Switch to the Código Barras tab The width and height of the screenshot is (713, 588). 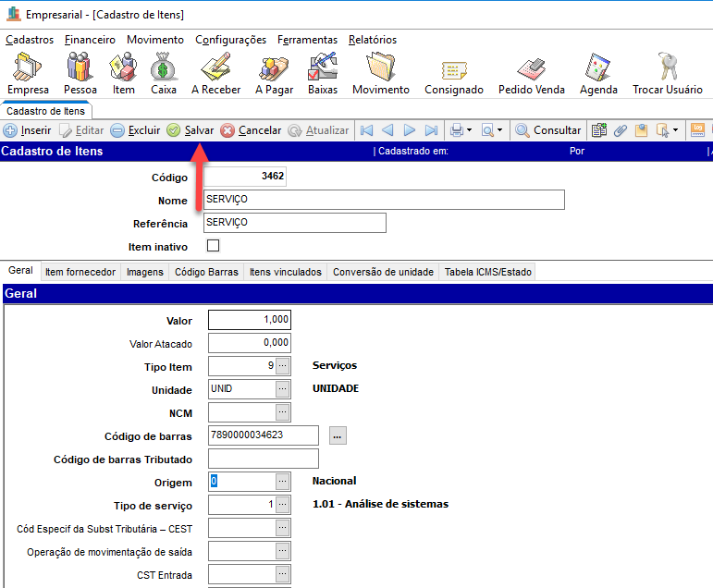tap(206, 272)
